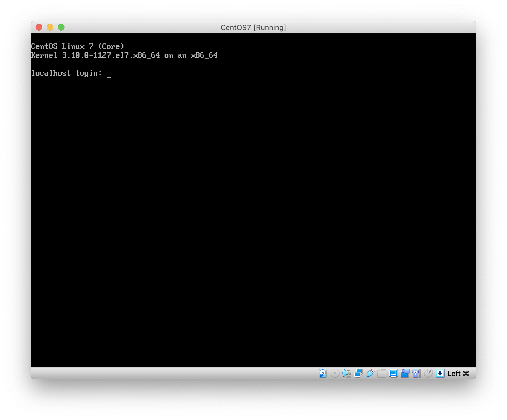This screenshot has height=420, width=507.
Task: Click the CPU virtualization status icon
Action: point(417,373)
